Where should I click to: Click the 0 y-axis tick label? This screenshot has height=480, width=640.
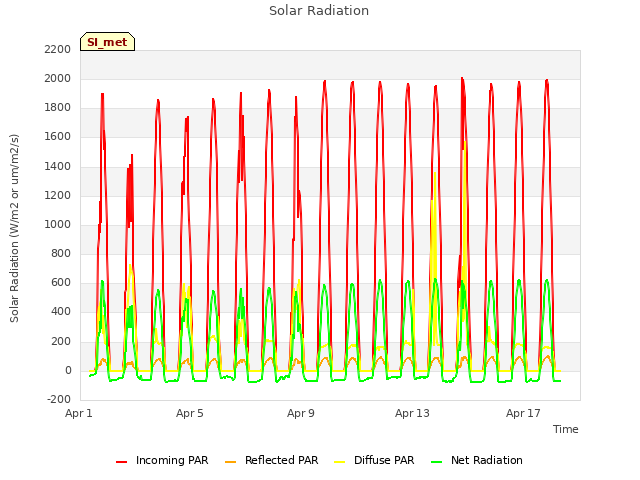click(68, 371)
